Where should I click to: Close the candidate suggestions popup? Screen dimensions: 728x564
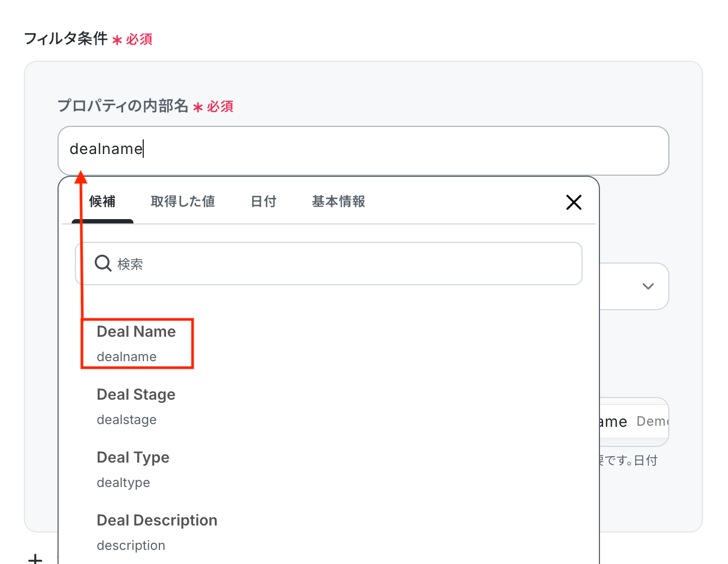tap(573, 202)
